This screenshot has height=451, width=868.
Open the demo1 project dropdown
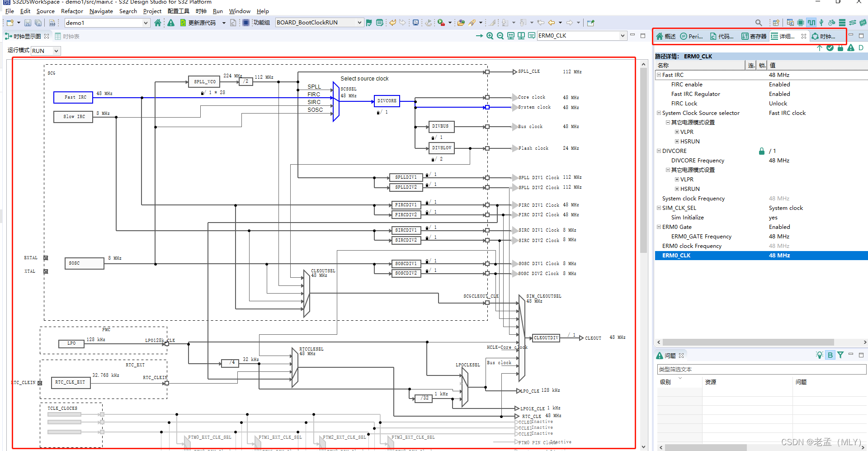pyautogui.click(x=146, y=23)
